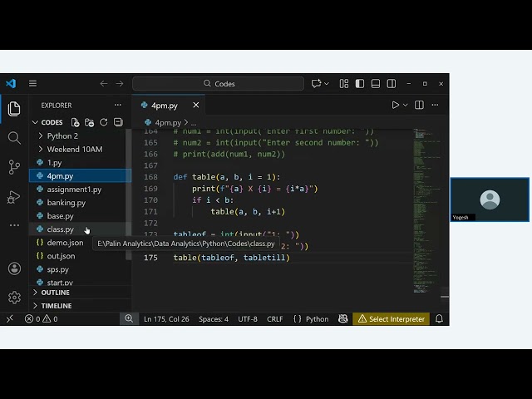The width and height of the screenshot is (532, 399).
Task: Split the editor to the right
Action: [419, 106]
